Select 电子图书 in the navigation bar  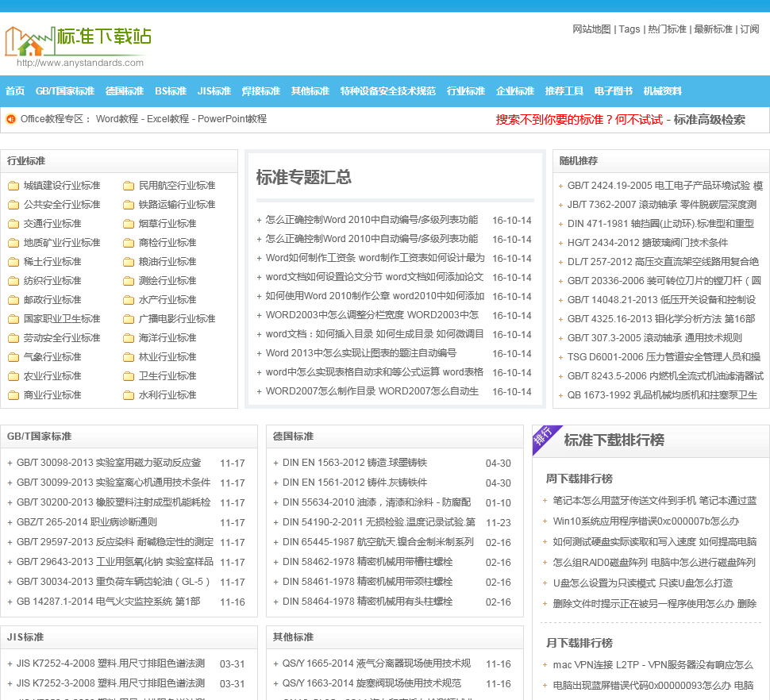(613, 91)
